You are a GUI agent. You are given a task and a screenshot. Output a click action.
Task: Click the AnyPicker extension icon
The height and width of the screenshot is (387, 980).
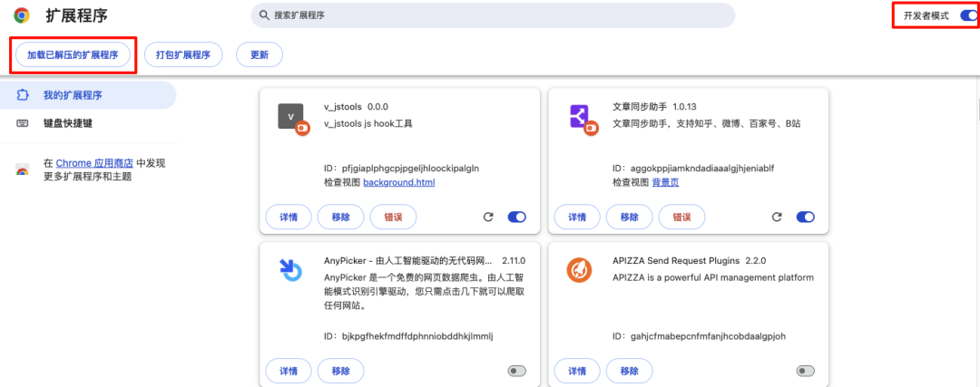[x=291, y=269]
